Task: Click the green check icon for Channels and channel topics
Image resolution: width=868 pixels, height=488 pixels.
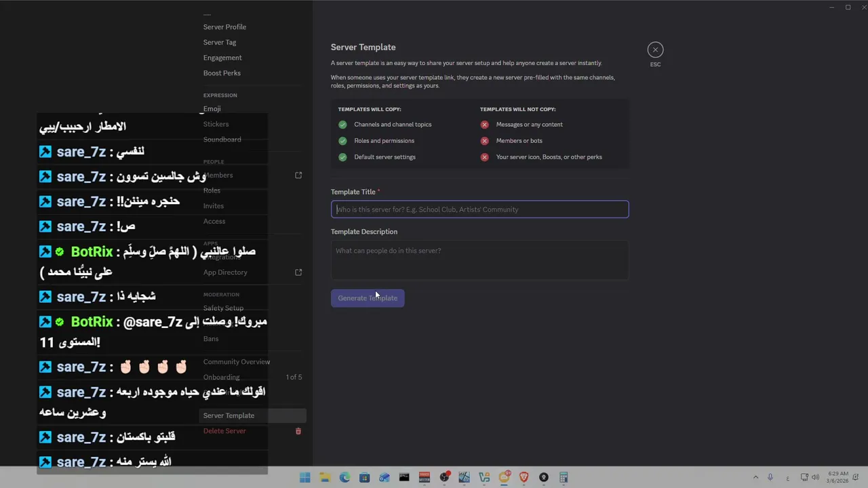Action: pyautogui.click(x=342, y=125)
